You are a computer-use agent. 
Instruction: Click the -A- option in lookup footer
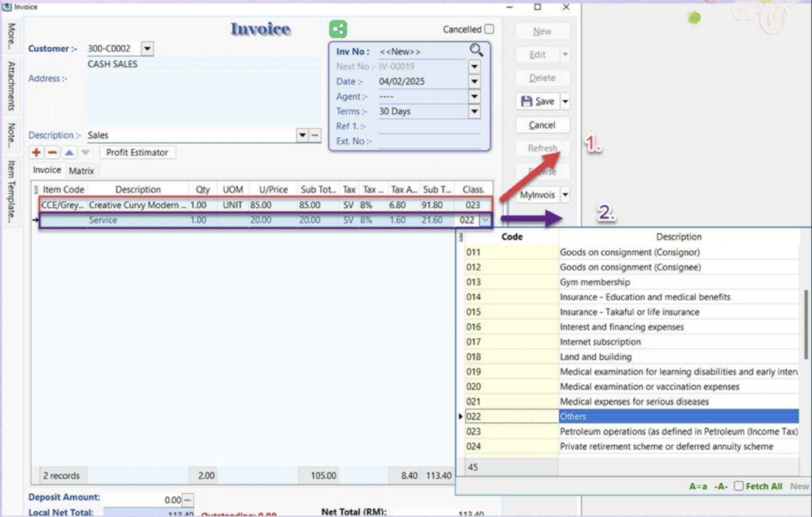coord(721,486)
